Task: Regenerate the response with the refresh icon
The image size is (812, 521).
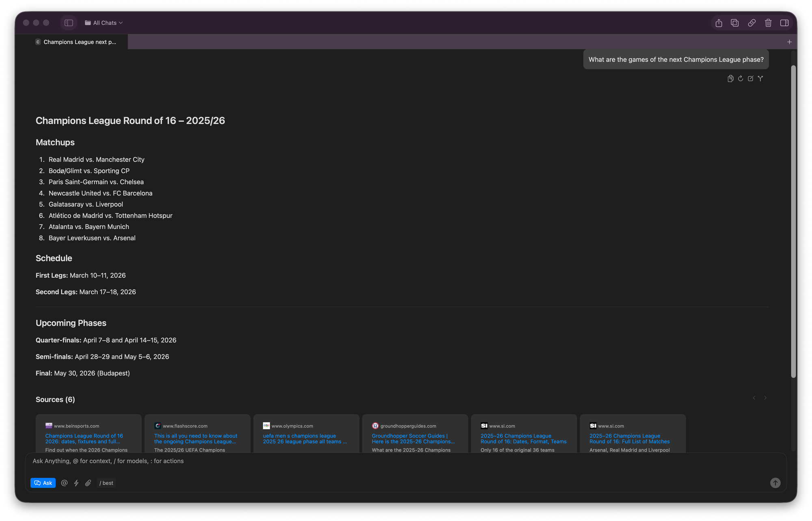Action: 741,78
